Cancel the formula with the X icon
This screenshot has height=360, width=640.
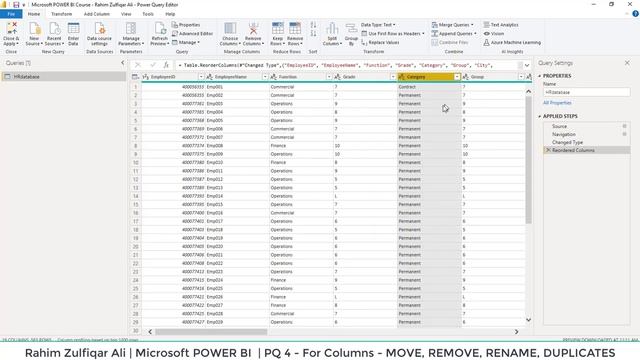pos(138,65)
